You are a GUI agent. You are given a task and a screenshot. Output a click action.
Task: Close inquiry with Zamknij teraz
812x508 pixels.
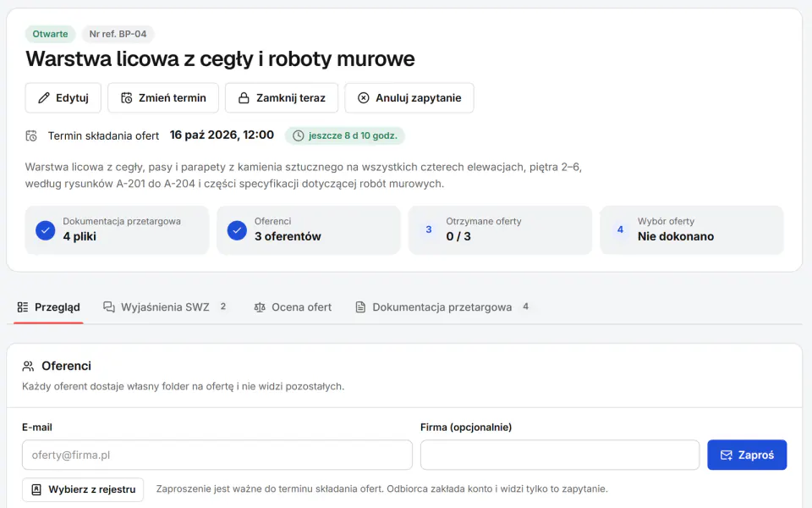pyautogui.click(x=282, y=98)
